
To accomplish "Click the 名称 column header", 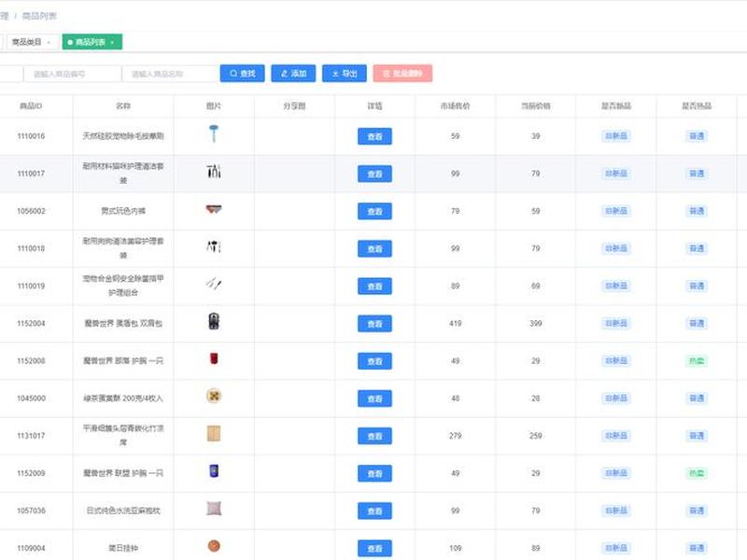I will click(x=123, y=105).
